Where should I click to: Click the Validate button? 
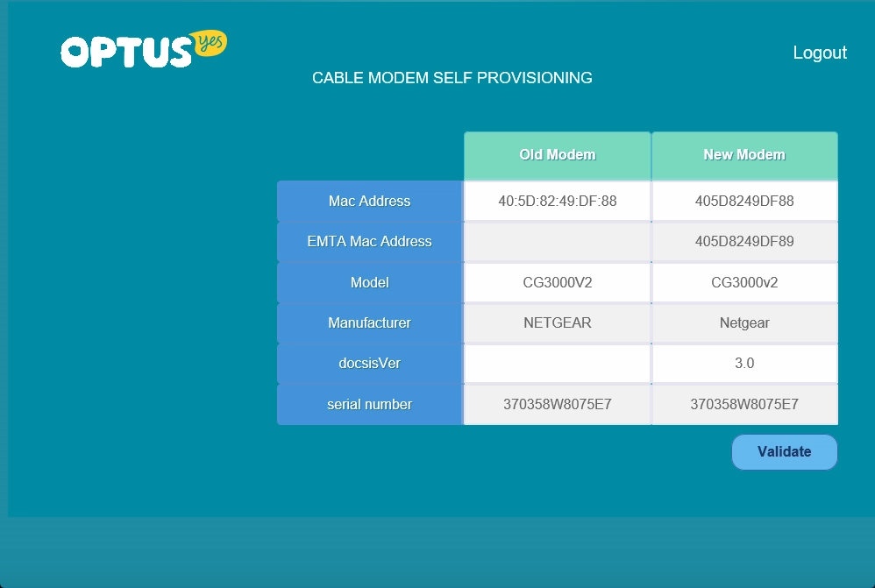click(784, 452)
